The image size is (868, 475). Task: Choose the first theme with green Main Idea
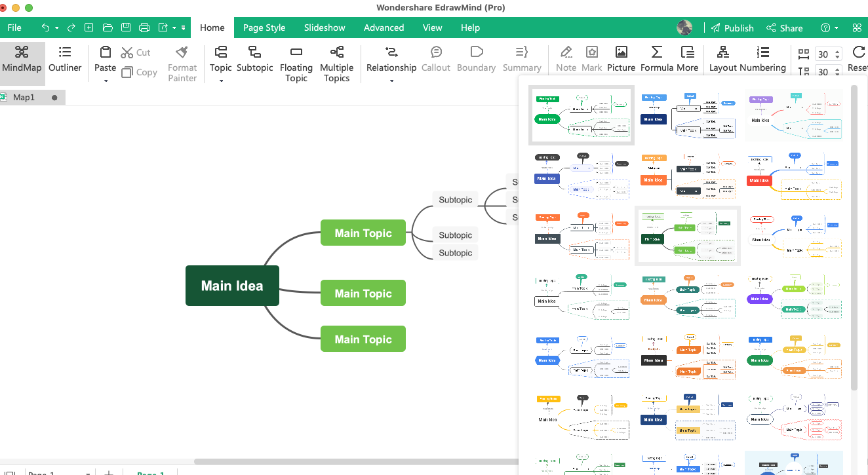tap(581, 116)
